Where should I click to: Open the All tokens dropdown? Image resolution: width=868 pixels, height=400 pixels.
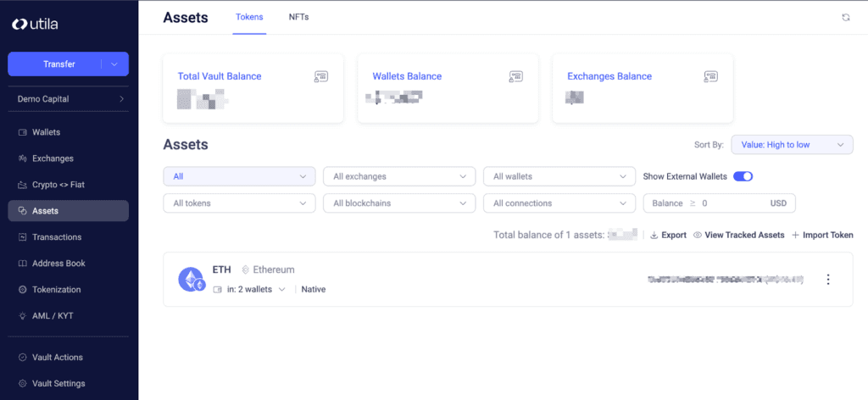239,203
